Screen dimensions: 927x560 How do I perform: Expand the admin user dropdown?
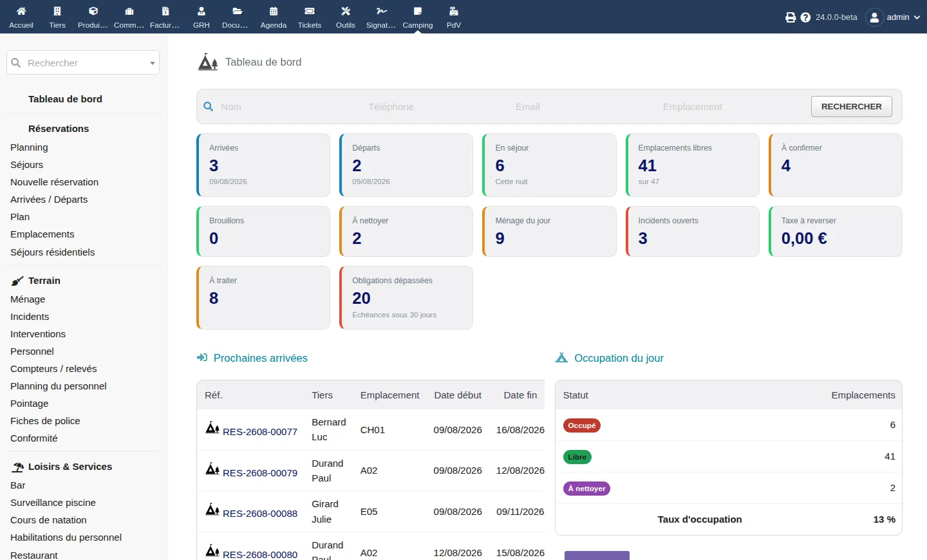pyautogui.click(x=894, y=17)
